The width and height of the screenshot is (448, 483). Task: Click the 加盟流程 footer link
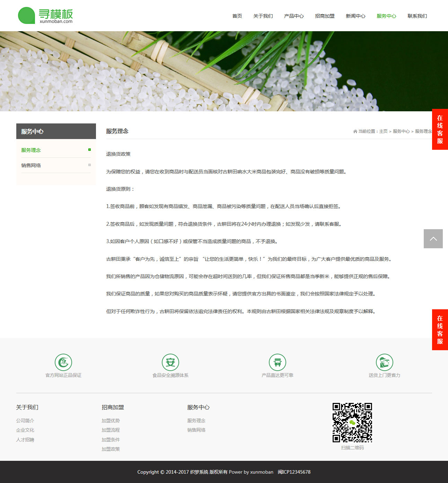(x=111, y=430)
